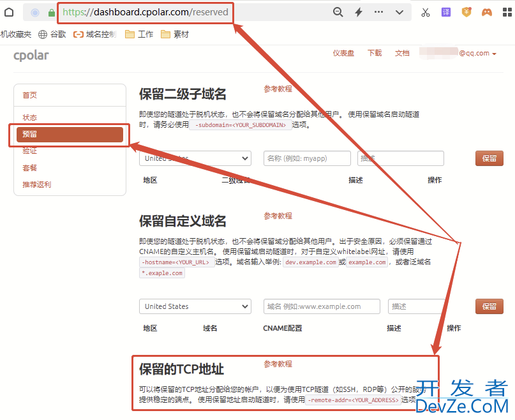Click the -remote-addr=<YOUR_ADDRESS> code text
The width and height of the screenshot is (515, 420).
pos(353,400)
